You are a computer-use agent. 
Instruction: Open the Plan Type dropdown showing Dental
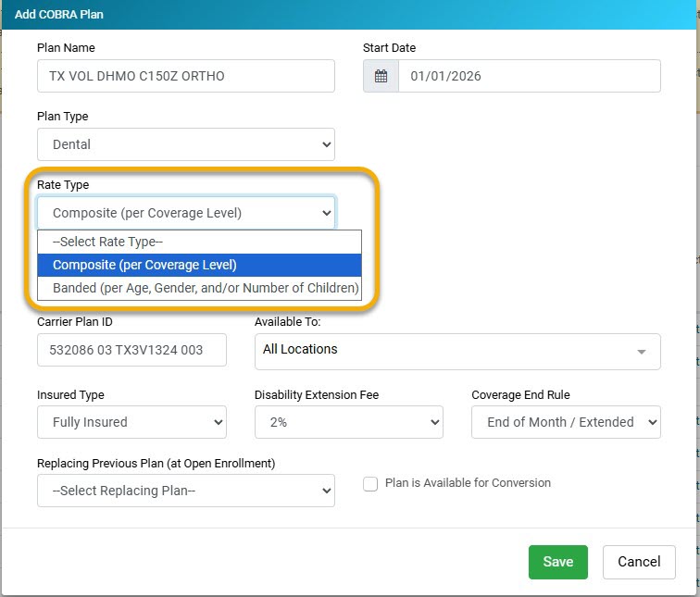[x=185, y=144]
